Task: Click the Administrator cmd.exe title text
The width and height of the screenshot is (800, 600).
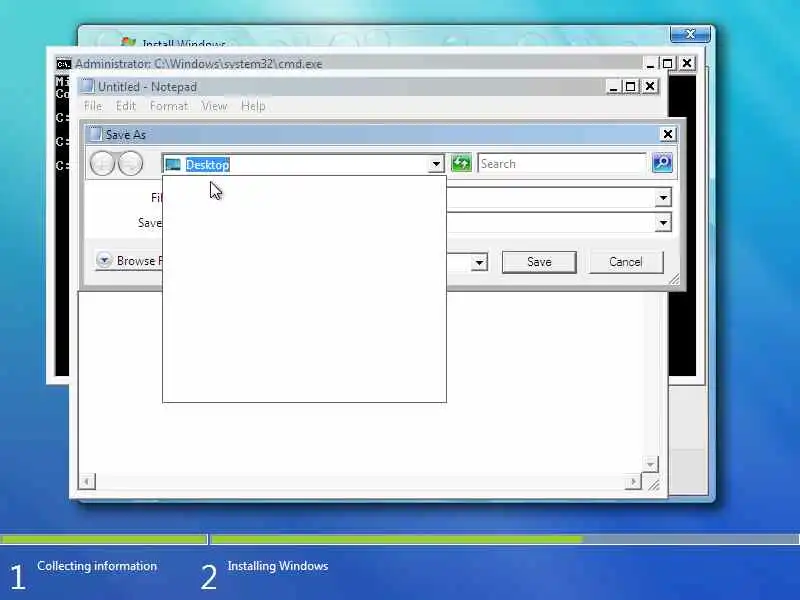Action: tap(199, 64)
